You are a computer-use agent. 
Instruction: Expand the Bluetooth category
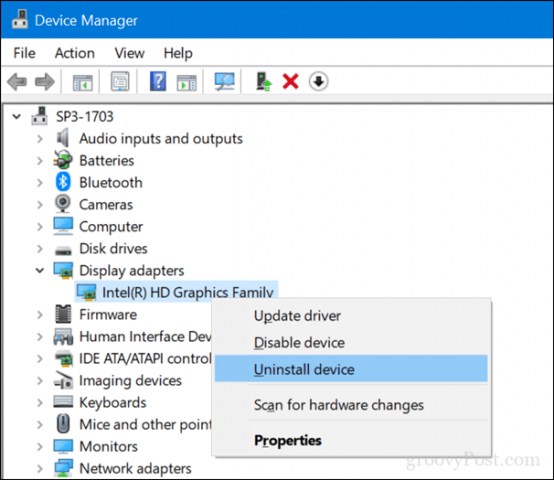click(40, 183)
